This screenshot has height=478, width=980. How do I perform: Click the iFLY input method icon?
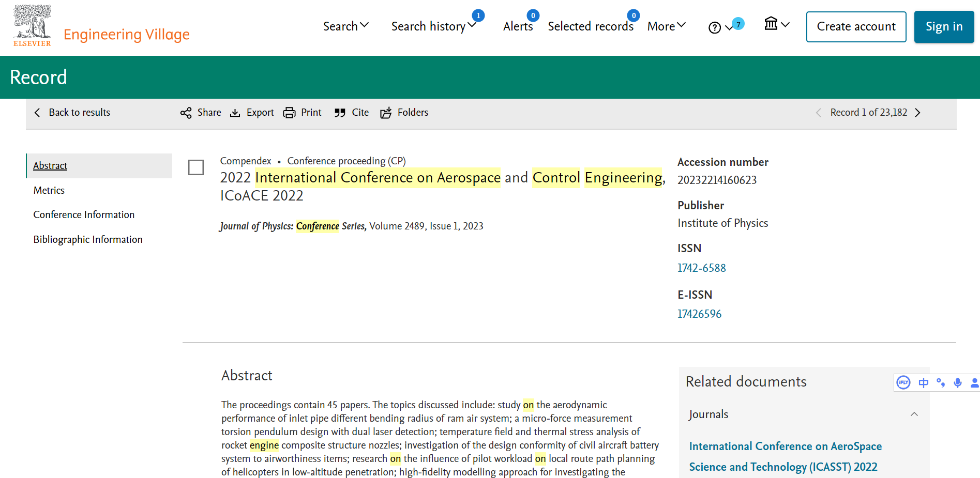coord(903,382)
